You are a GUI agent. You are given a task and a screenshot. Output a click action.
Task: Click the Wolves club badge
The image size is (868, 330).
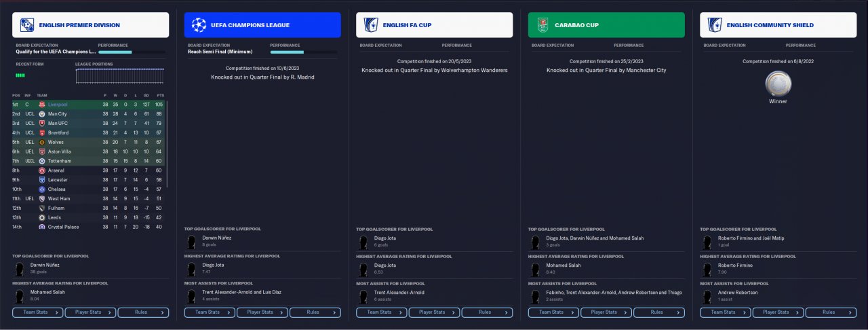[42, 142]
